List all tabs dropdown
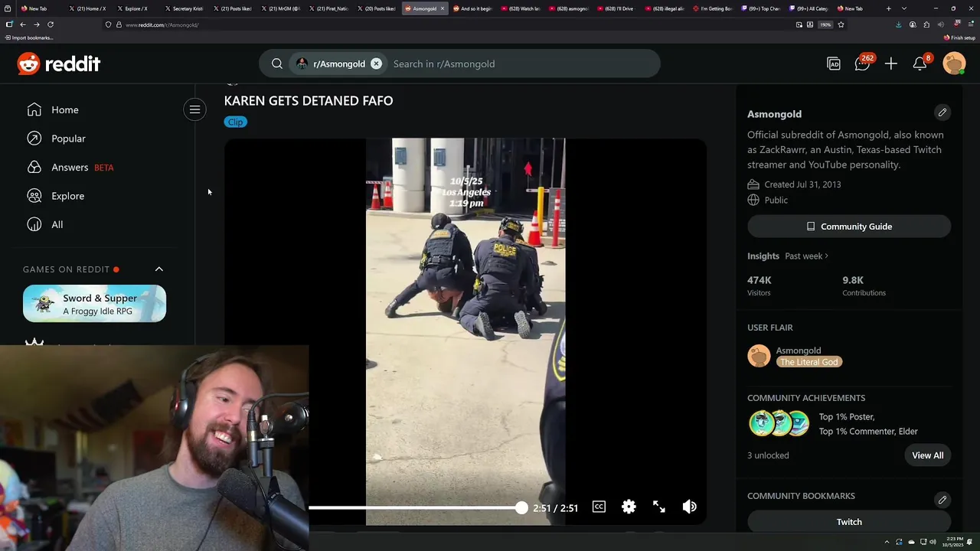This screenshot has height=551, width=980. point(904,8)
